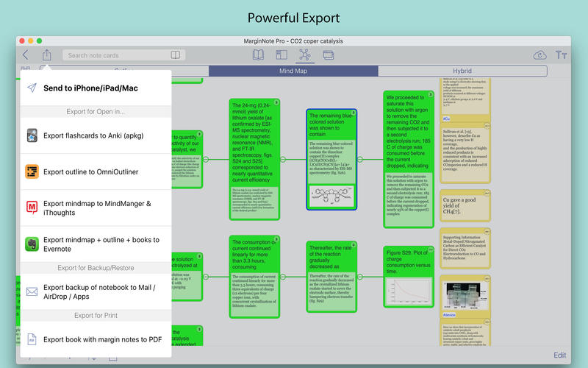
Task: Select the Figure S29 plot card
Action: click(x=409, y=277)
